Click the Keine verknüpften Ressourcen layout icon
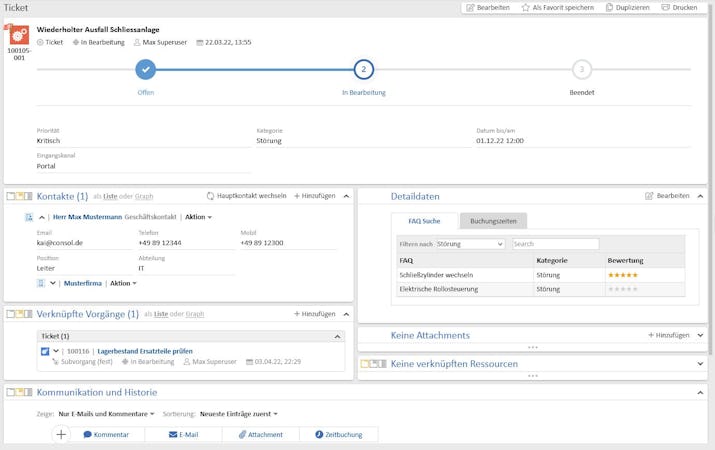 point(373,364)
